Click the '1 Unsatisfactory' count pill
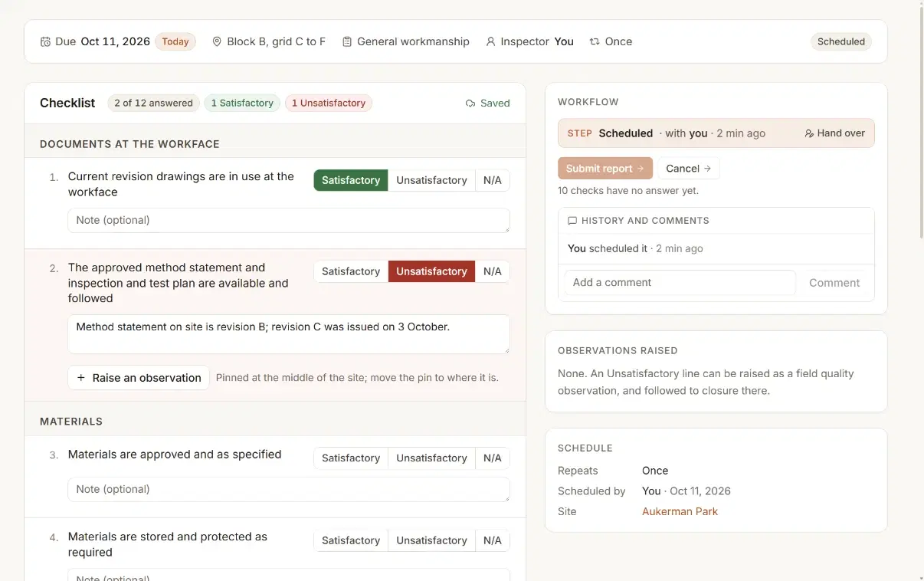 329,103
